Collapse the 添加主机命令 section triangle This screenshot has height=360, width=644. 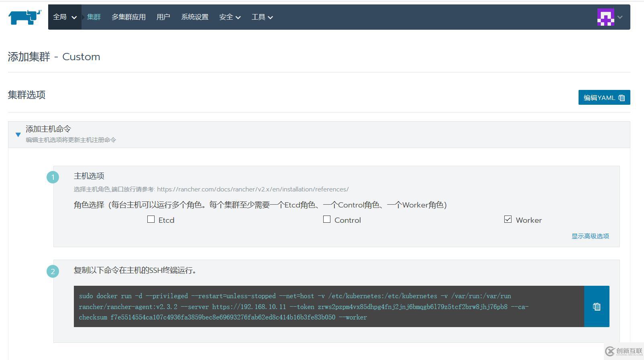click(18, 134)
